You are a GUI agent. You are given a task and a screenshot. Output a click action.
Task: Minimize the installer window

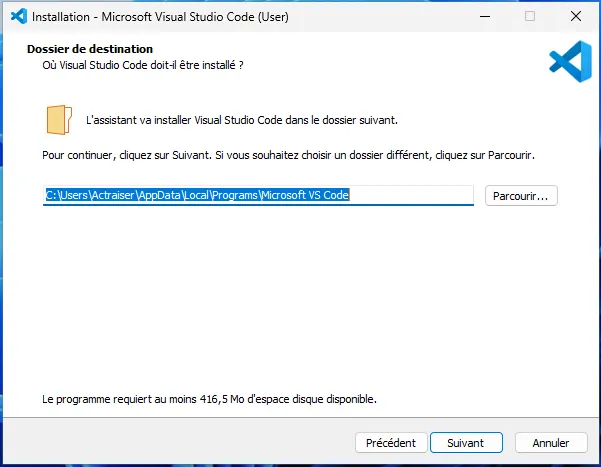point(483,16)
